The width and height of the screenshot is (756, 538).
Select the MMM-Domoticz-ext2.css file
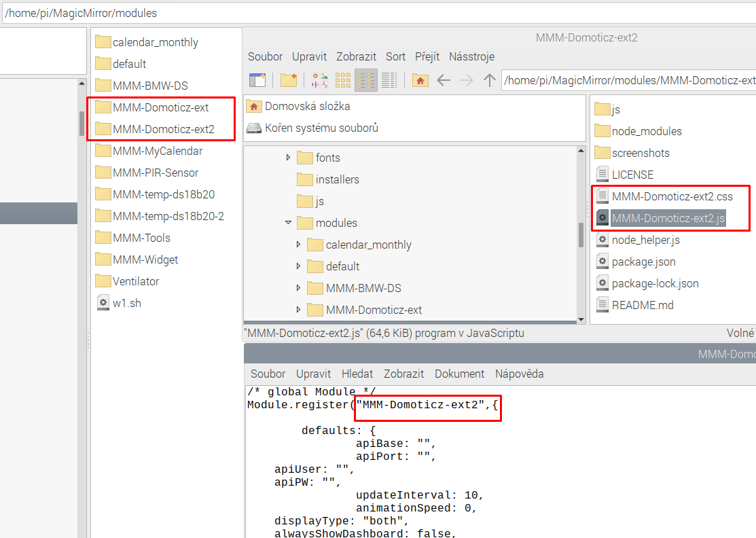664,196
